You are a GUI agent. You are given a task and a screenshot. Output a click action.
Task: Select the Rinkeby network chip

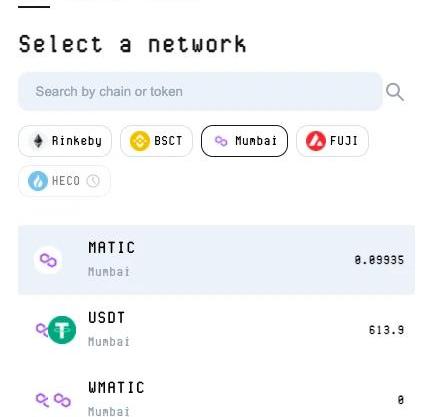65,141
